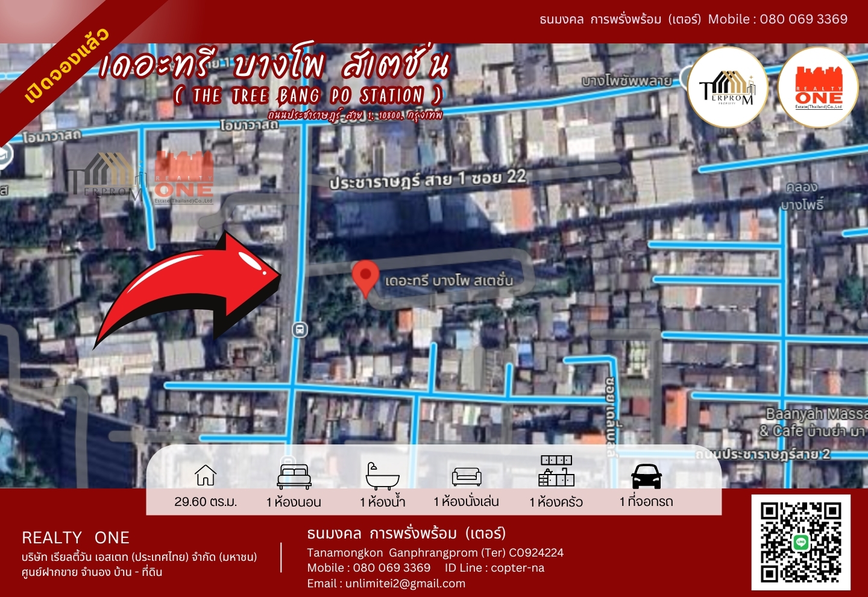Select the sofa living room icon
Image resolution: width=868 pixels, height=597 pixels.
(467, 476)
